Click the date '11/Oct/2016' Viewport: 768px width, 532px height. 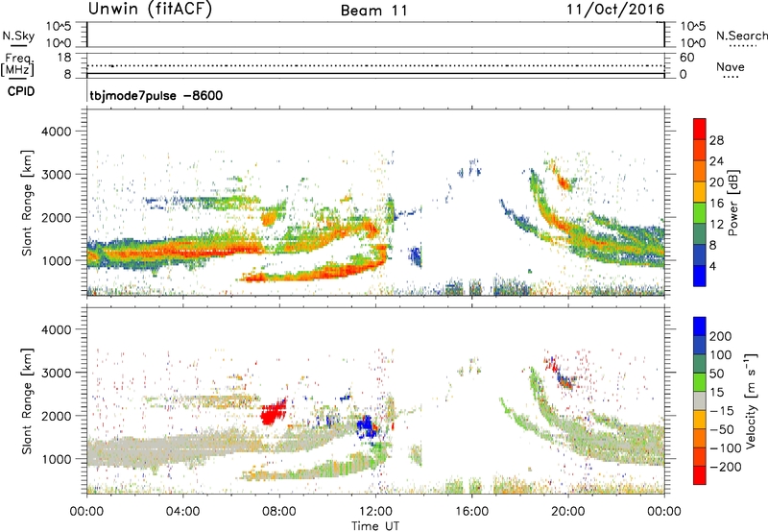615,10
